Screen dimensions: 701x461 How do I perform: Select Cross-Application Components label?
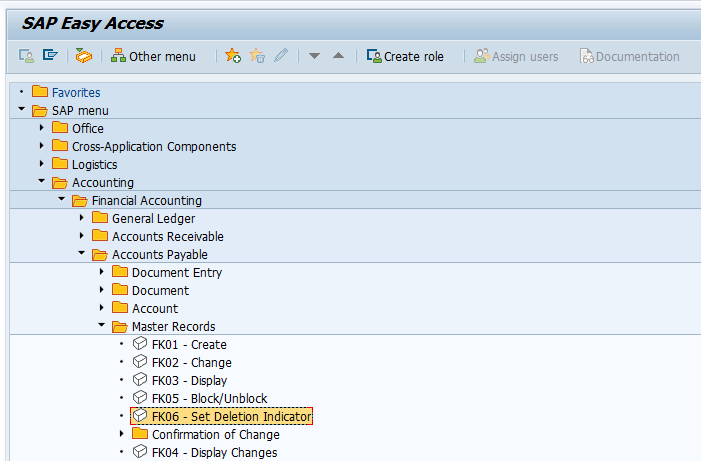154,147
